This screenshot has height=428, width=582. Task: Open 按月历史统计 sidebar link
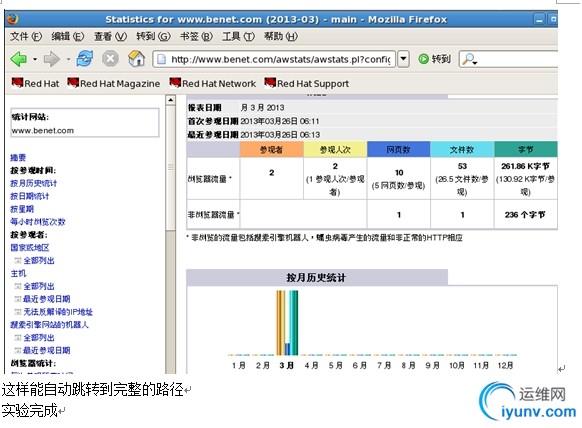[33, 183]
